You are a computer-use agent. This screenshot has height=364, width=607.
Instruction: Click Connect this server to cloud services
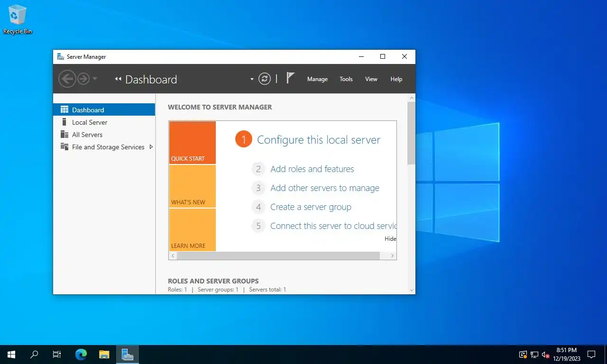pos(333,226)
